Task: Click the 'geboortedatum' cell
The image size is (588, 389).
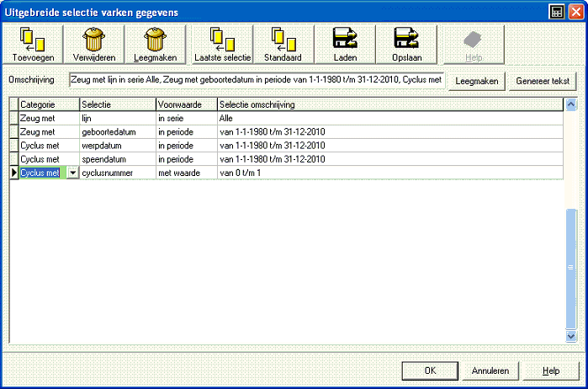Action: (x=118, y=132)
